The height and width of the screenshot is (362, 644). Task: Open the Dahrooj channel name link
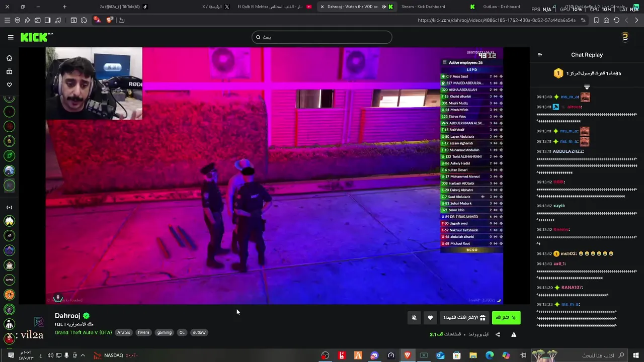coord(67,316)
